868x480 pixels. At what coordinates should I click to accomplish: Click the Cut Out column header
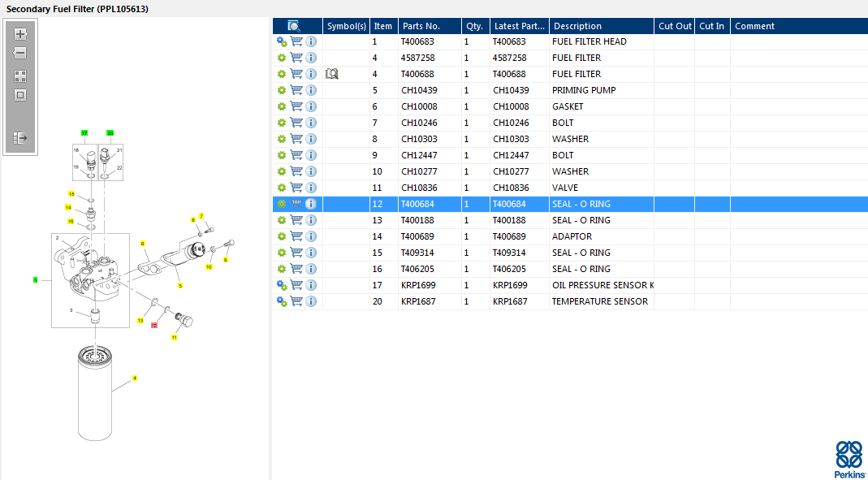pyautogui.click(x=675, y=26)
